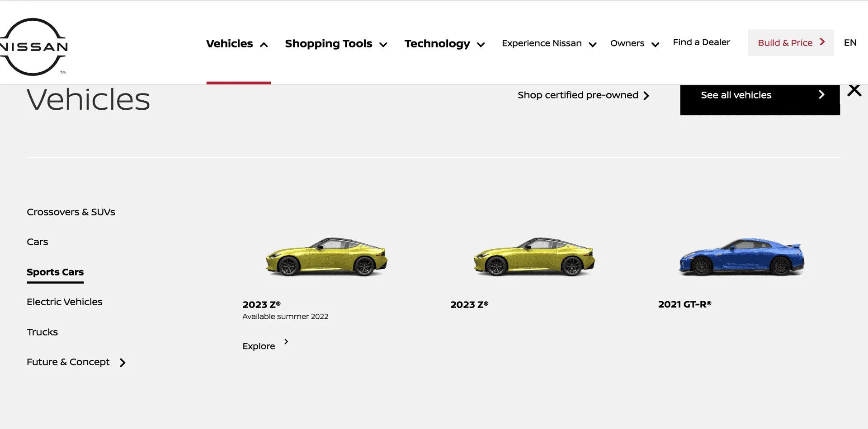Viewport: 868px width, 429px height.
Task: Expand Owners dropdown chevron
Action: click(x=655, y=44)
